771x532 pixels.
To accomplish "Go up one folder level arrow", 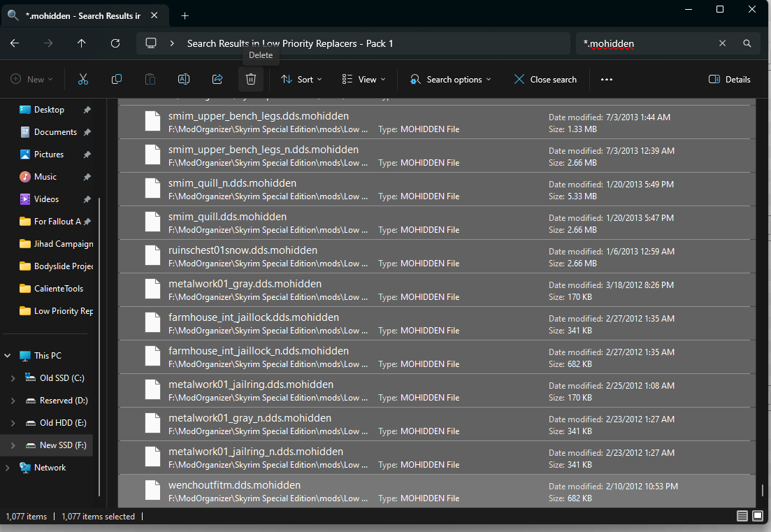I will [x=82, y=43].
